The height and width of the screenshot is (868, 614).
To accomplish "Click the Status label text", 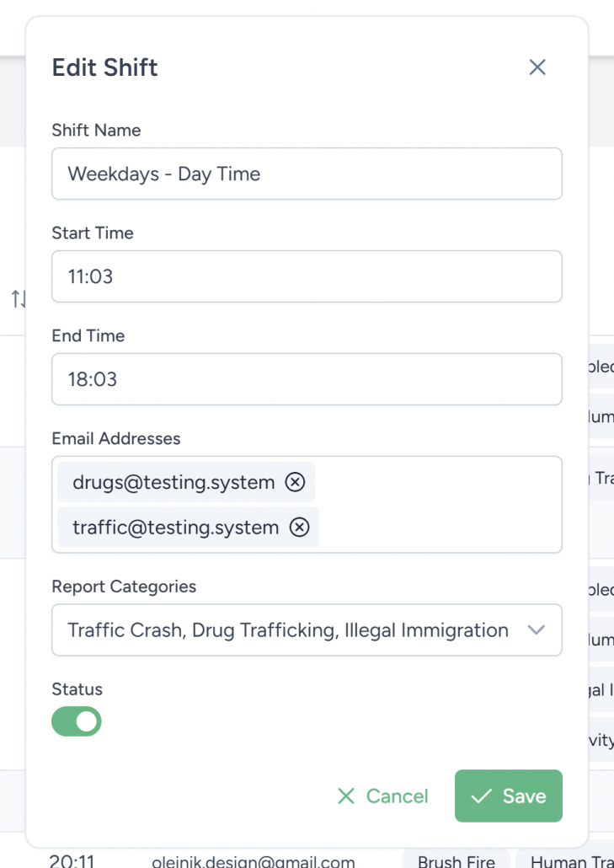I will coord(77,689).
